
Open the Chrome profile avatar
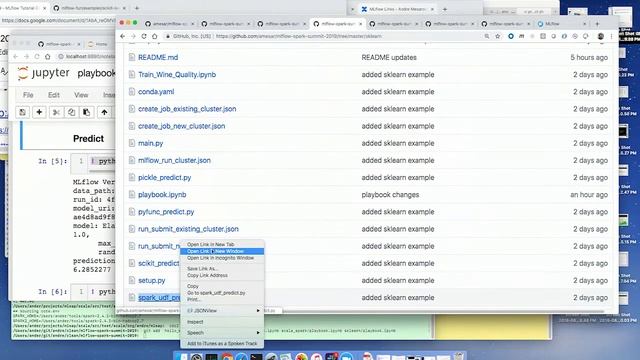tap(601, 36)
